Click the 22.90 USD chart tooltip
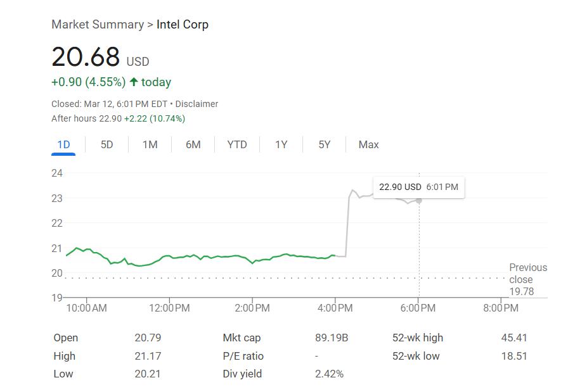This screenshot has width=568, height=392. pyautogui.click(x=418, y=187)
